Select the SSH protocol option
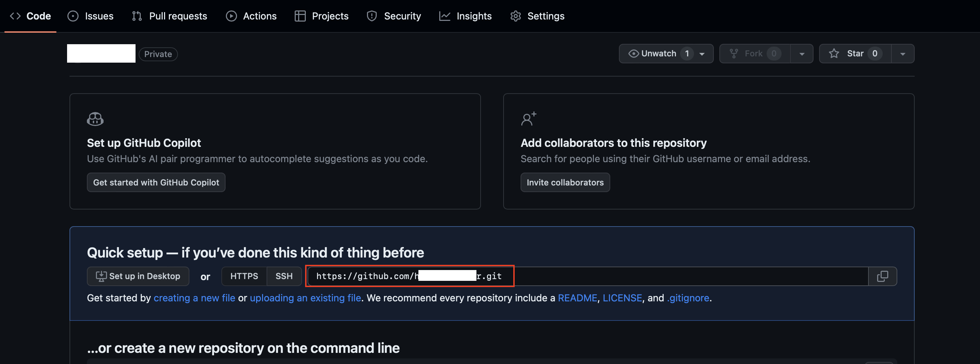The width and height of the screenshot is (980, 364). point(284,276)
